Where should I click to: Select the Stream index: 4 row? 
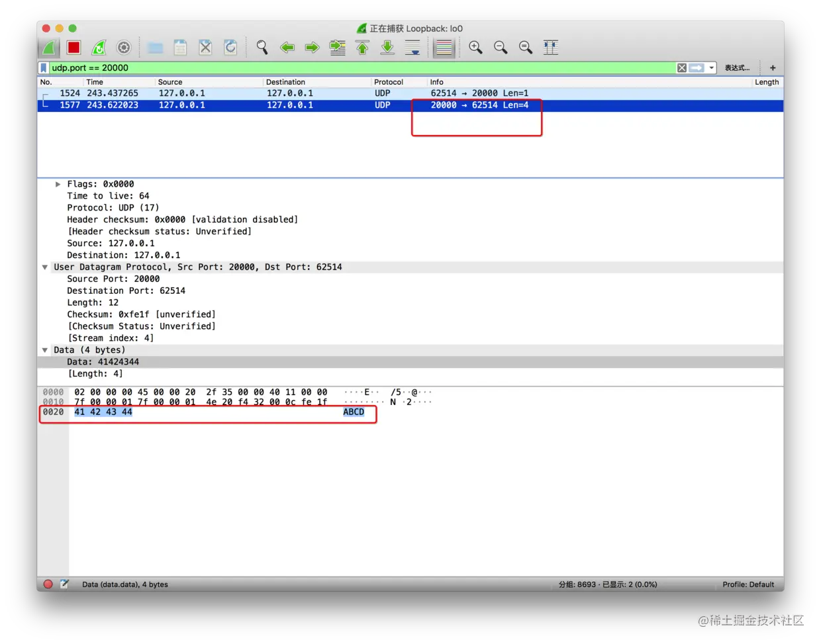pyautogui.click(x=410, y=338)
